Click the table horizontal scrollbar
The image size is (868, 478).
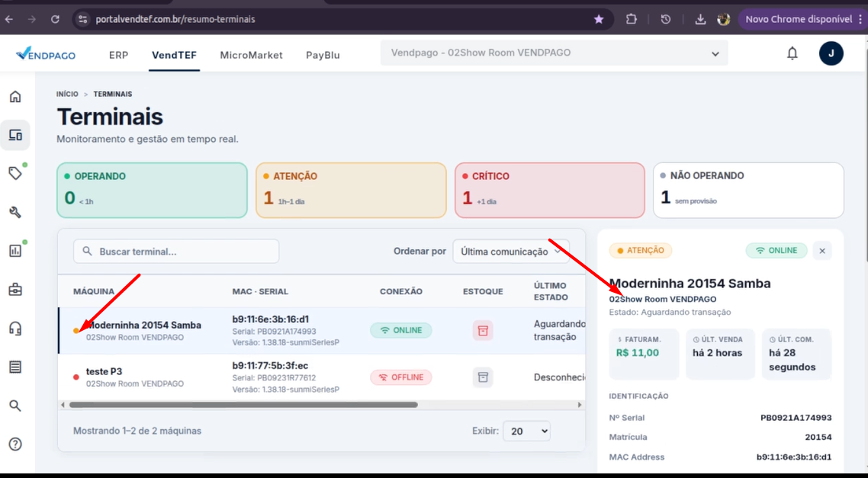click(243, 405)
